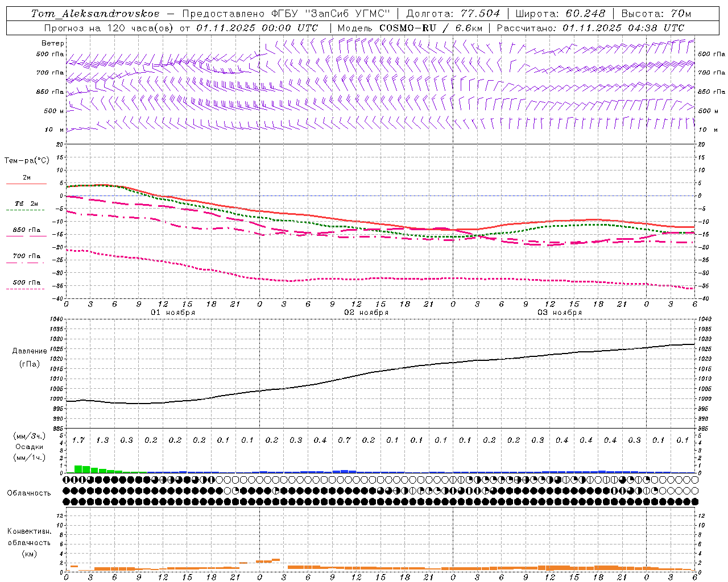
Task: Click the model name COSMO-RU
Action: click(408, 28)
